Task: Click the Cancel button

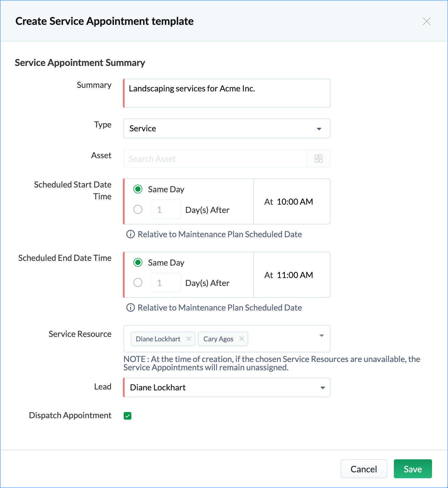Action: [x=364, y=469]
